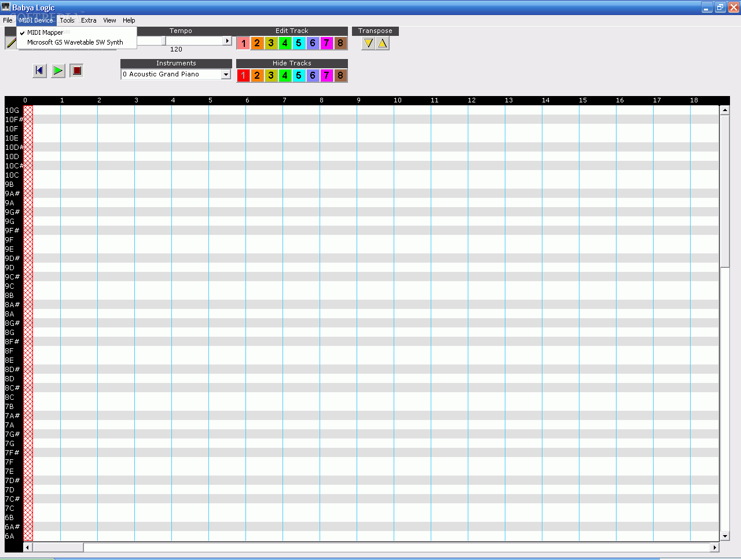The image size is (741, 560).
Task: Select track 8 in Edit Track
Action: 340,43
